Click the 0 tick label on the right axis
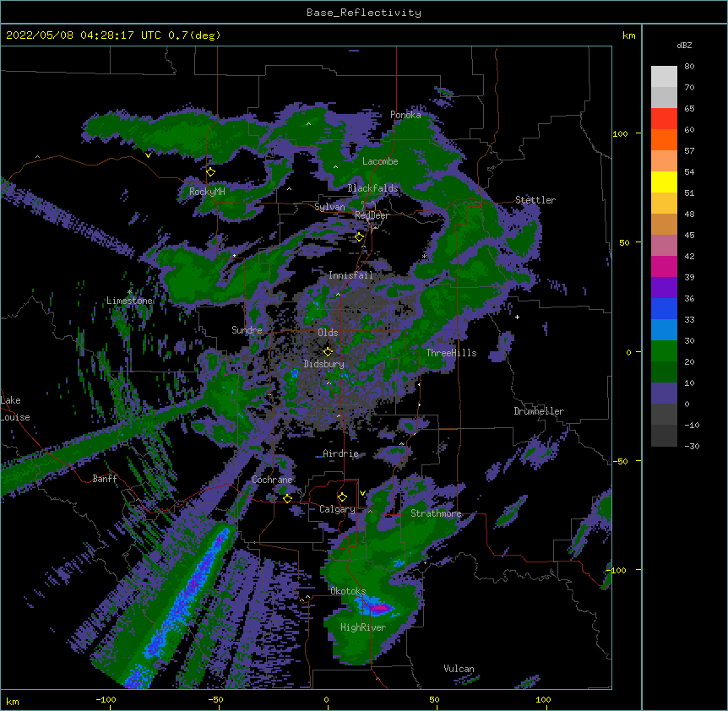The image size is (728, 711). 628,352
